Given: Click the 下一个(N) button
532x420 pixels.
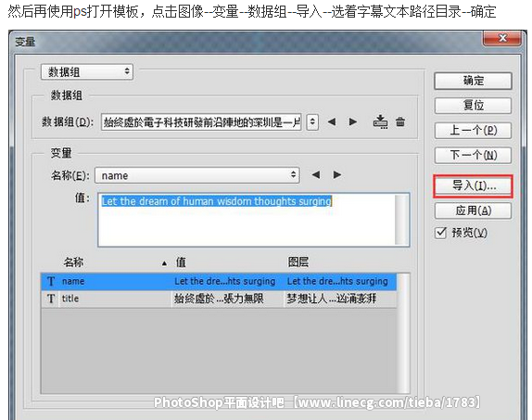Looking at the screenshot, I should pos(473,155).
